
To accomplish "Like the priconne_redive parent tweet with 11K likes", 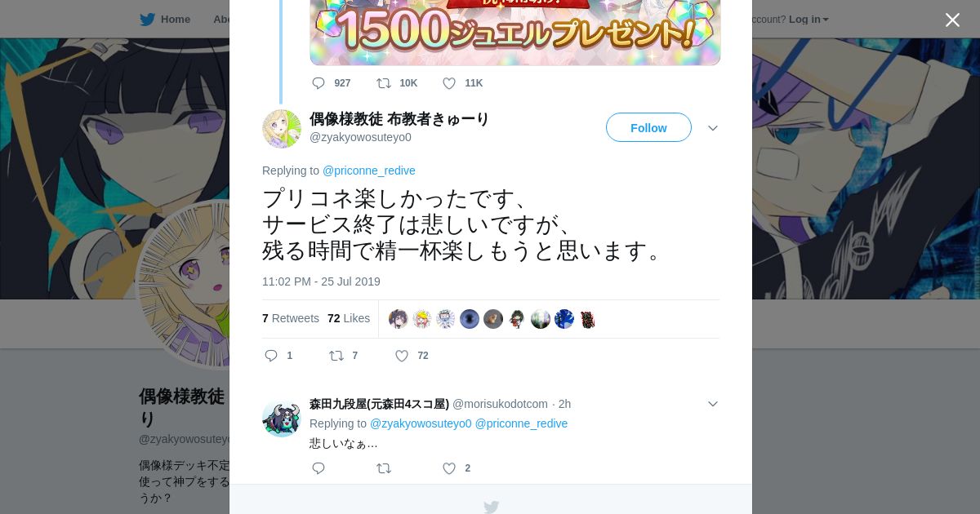I will (449, 83).
